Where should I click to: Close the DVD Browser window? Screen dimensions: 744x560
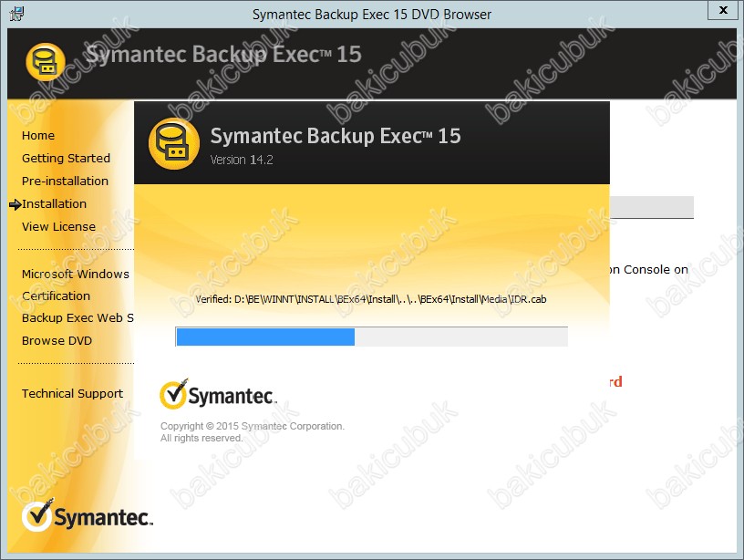[x=723, y=10]
